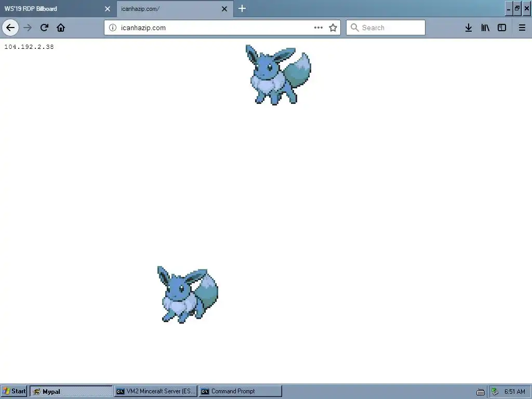Show site information for icanhazip.com
The width and height of the screenshot is (532, 399).
(x=113, y=28)
